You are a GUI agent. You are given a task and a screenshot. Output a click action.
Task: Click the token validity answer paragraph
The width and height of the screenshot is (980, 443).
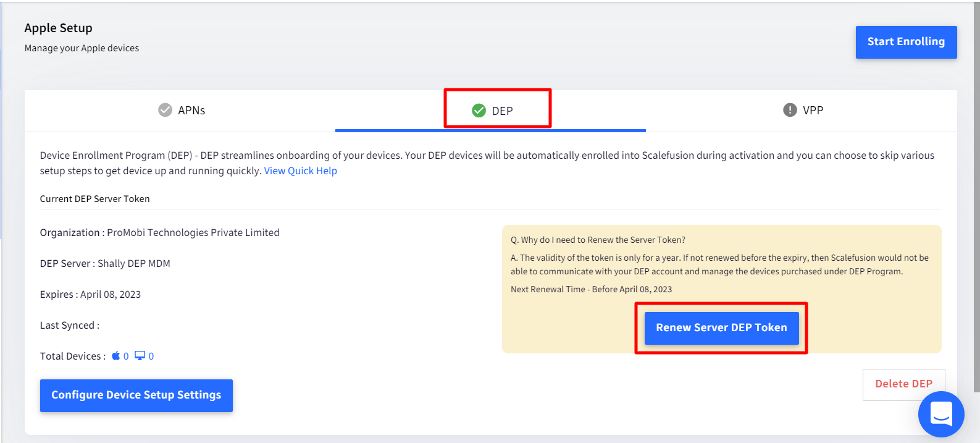pyautogui.click(x=719, y=264)
